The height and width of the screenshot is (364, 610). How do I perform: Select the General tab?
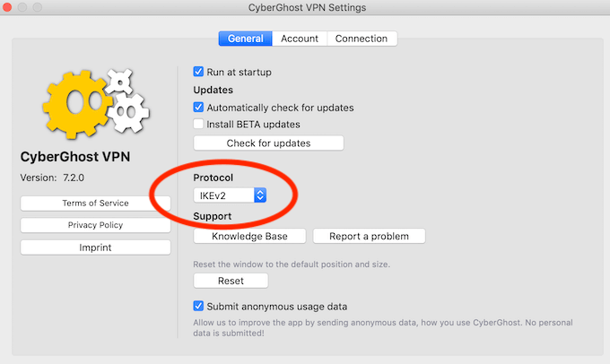(246, 39)
